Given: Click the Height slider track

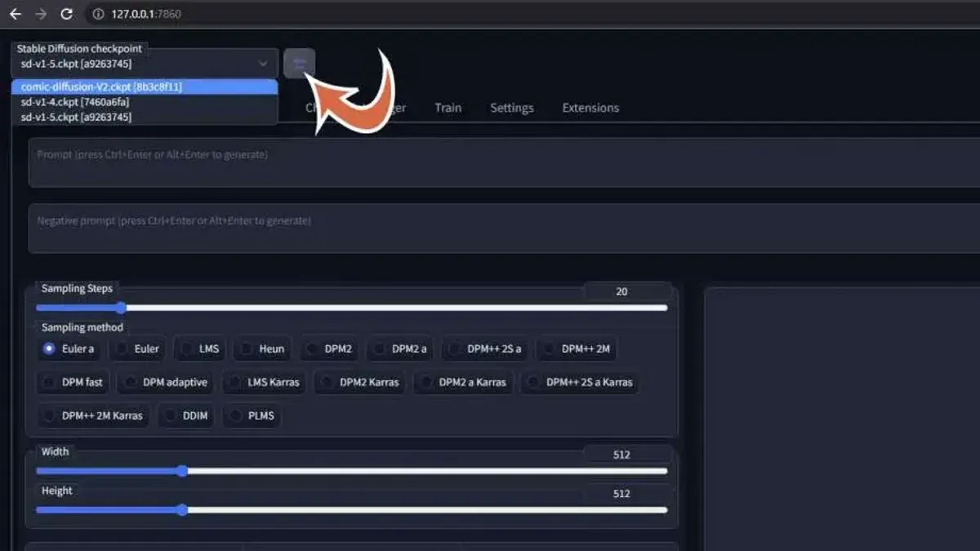Looking at the screenshot, I should click(x=351, y=510).
